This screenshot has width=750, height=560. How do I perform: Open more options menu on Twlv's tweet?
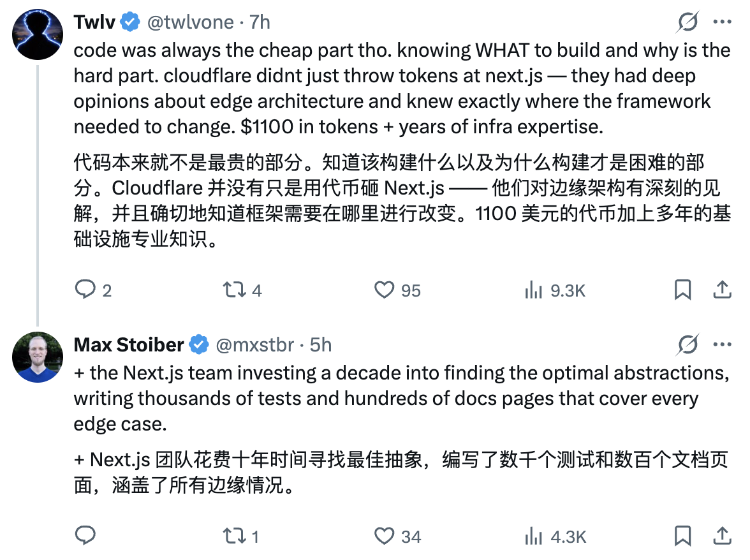tap(721, 23)
